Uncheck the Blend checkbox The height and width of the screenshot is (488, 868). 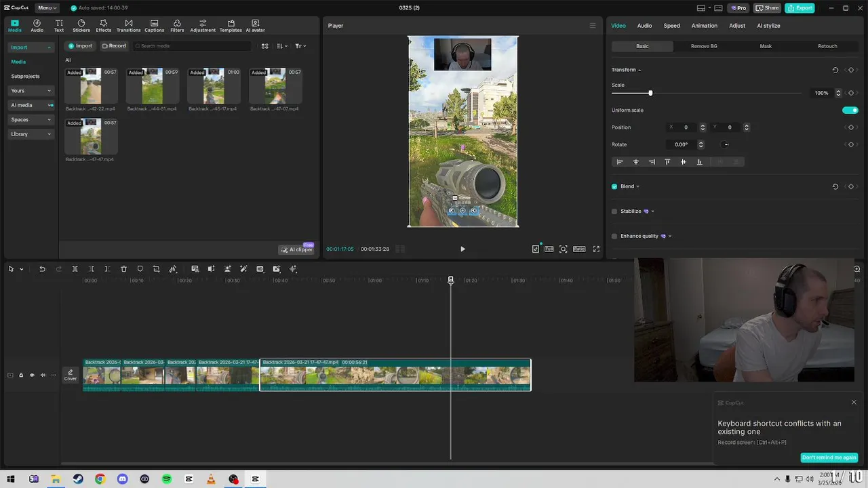click(x=614, y=186)
